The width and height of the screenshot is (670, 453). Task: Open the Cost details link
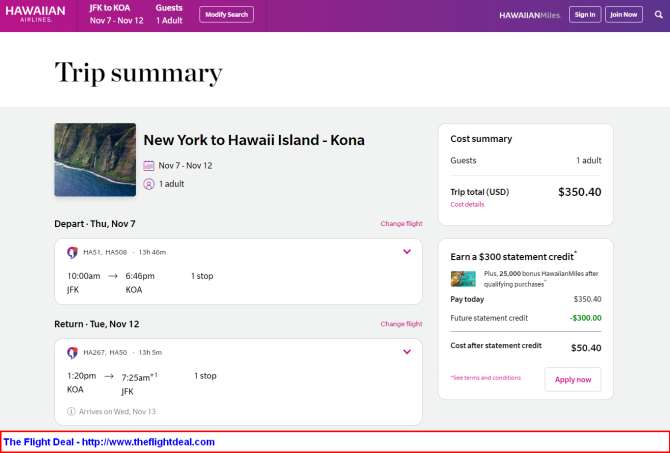467,204
